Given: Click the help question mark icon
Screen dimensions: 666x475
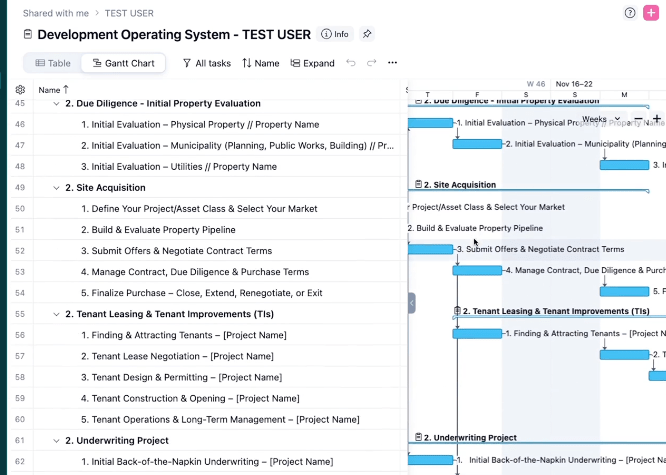Looking at the screenshot, I should pos(630,13).
